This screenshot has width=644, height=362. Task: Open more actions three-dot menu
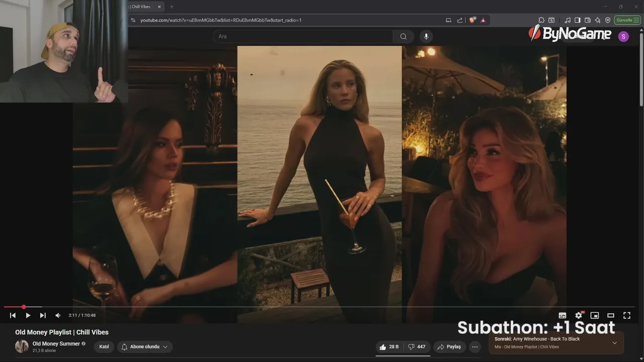click(475, 347)
